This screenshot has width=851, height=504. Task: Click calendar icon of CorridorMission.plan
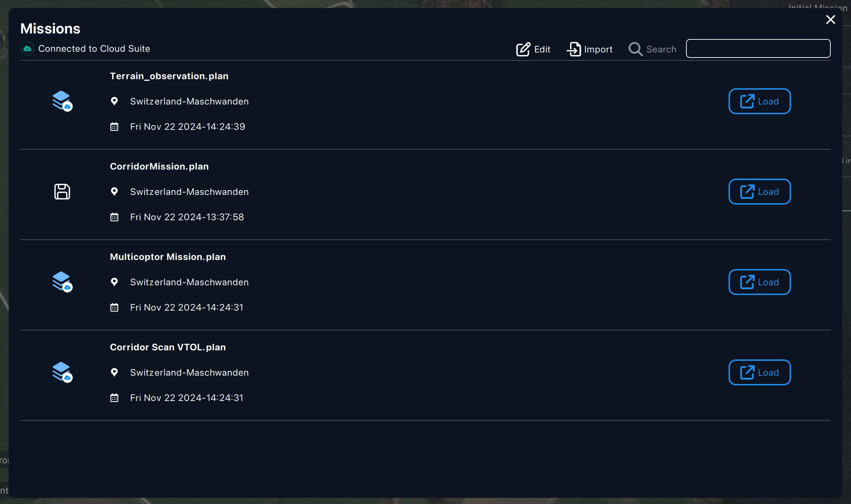click(114, 217)
